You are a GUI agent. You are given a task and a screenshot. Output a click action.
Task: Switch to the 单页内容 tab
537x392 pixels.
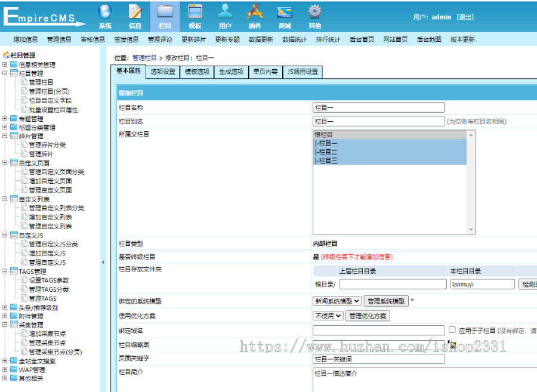[266, 72]
